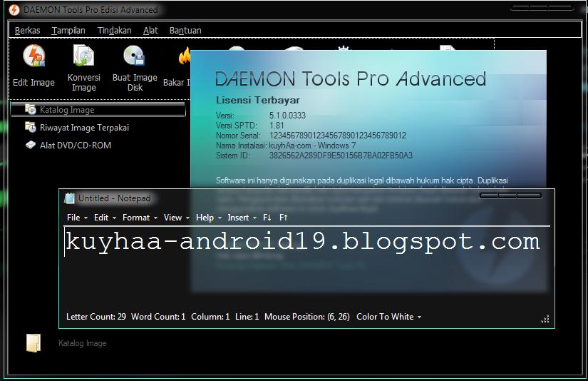Select Alat DVD/CD-ROM entry

click(76, 146)
